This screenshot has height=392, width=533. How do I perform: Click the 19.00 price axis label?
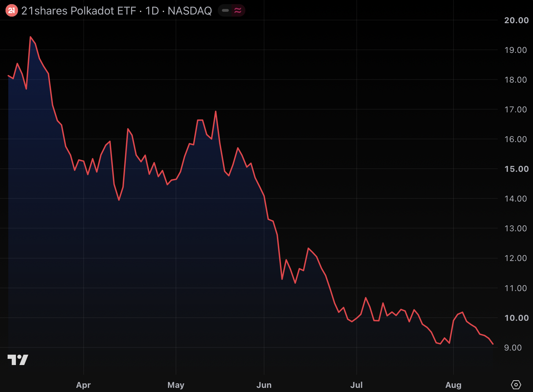pos(516,50)
